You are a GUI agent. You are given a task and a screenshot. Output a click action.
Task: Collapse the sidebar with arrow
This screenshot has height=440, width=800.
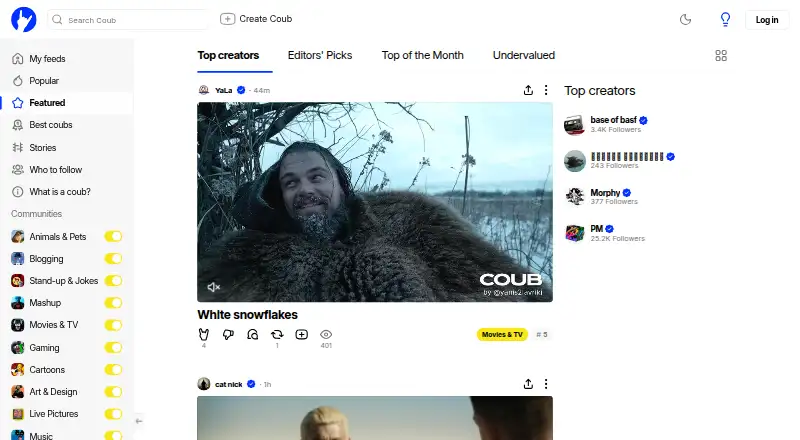139,421
